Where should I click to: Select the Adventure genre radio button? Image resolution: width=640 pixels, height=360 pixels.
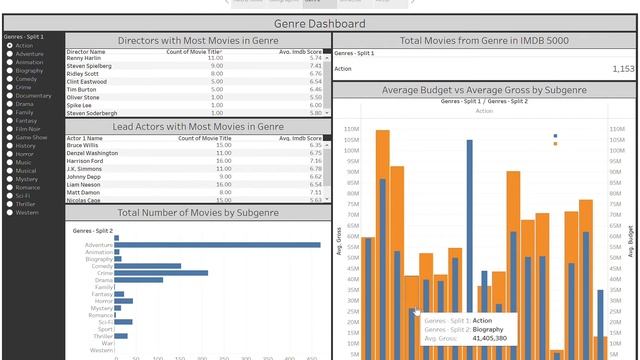pos(10,54)
